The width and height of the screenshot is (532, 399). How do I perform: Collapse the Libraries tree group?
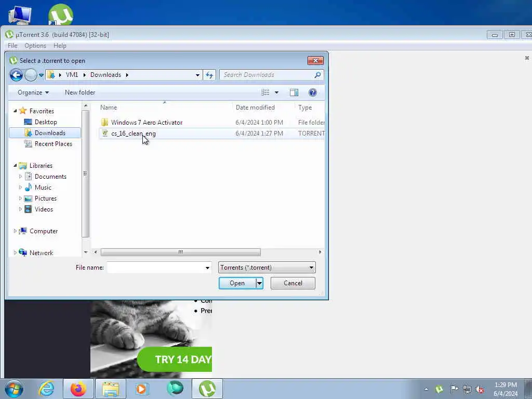click(15, 166)
